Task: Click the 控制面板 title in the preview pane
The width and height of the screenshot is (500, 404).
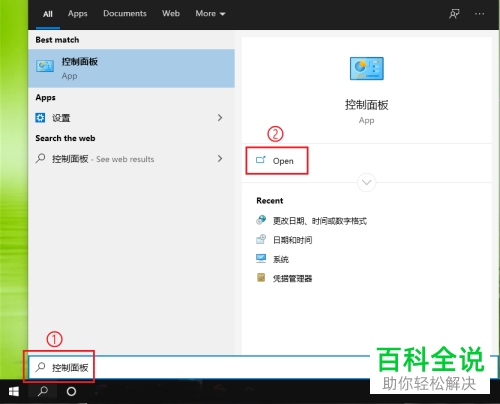Action: click(x=367, y=105)
